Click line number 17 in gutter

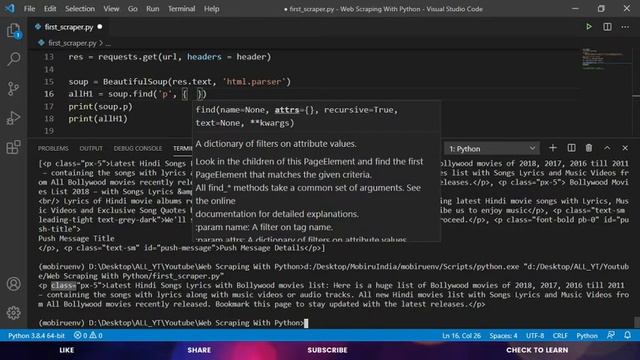[49, 107]
